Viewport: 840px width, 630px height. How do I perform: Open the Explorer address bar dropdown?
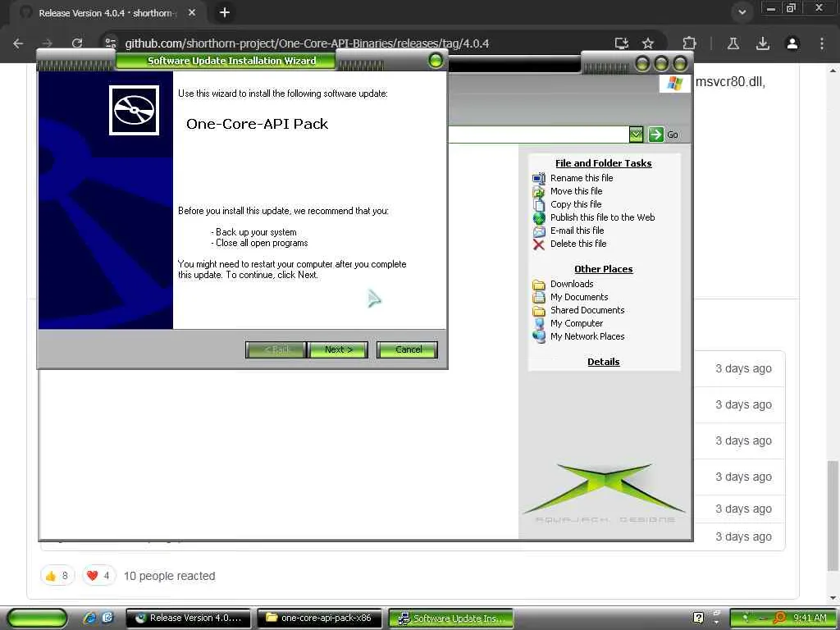(x=636, y=135)
